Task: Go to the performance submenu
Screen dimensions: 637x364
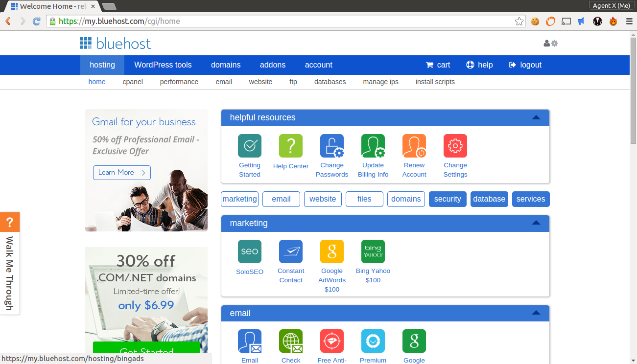Action: 179,82
